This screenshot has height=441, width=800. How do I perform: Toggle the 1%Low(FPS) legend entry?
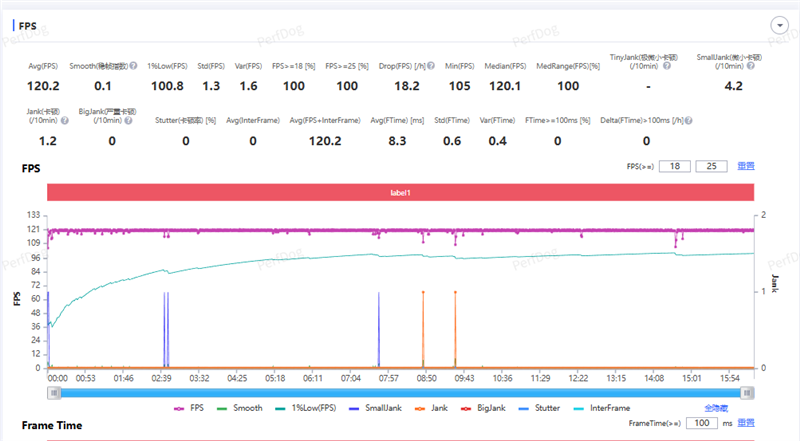(x=313, y=408)
